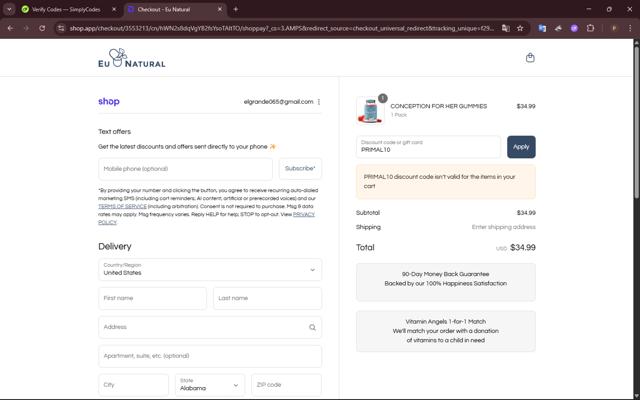Open the shopping bag cart icon
Image resolution: width=640 pixels, height=400 pixels.
coord(530,58)
